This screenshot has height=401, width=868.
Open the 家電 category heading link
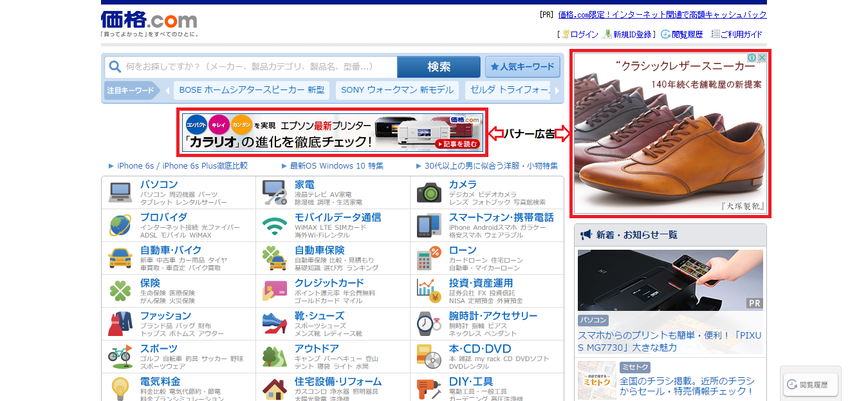click(x=304, y=185)
